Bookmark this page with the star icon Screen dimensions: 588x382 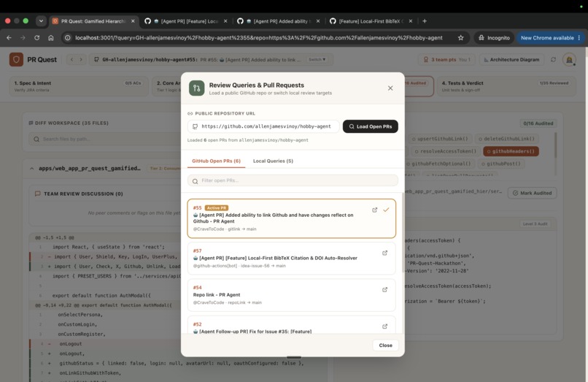point(461,37)
